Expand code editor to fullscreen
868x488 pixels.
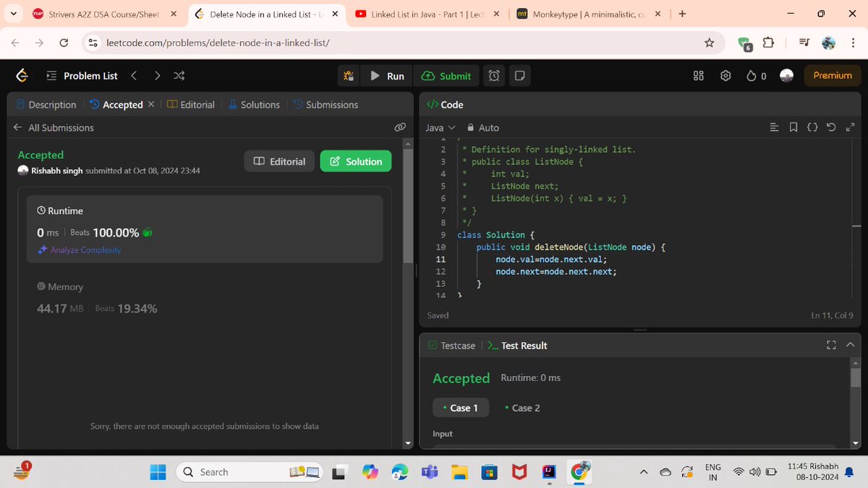(x=850, y=127)
